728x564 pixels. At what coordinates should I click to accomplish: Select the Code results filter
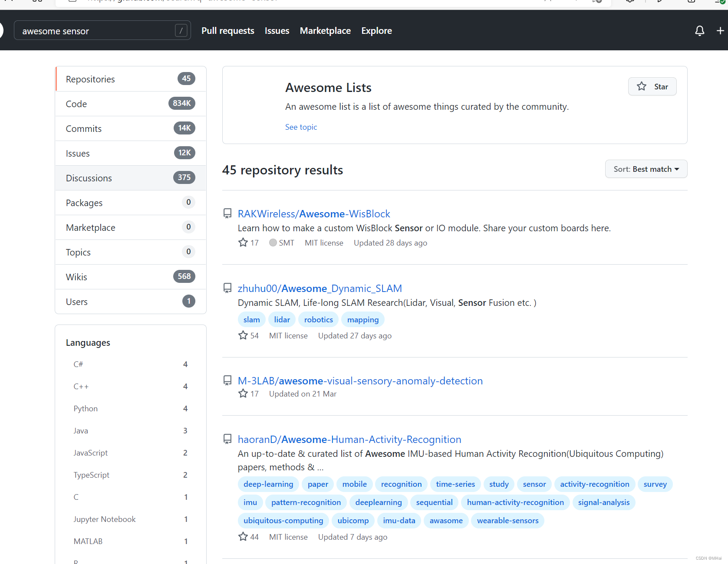131,104
